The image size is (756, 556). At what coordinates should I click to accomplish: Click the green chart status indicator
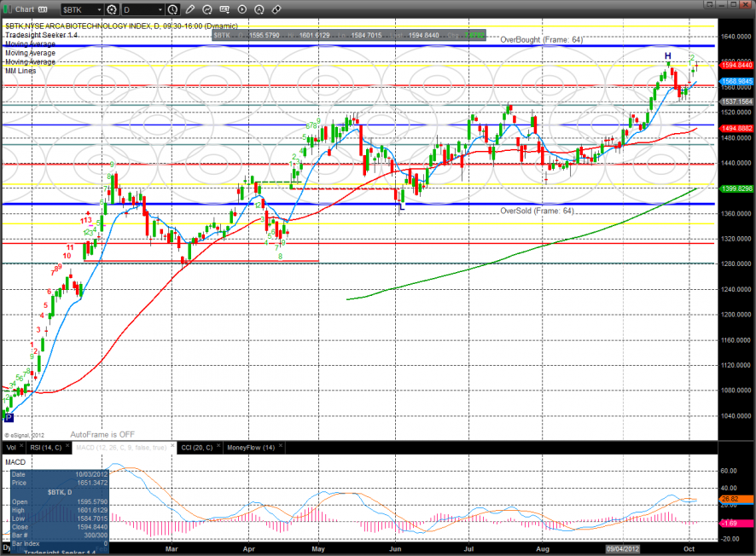[x=7, y=9]
